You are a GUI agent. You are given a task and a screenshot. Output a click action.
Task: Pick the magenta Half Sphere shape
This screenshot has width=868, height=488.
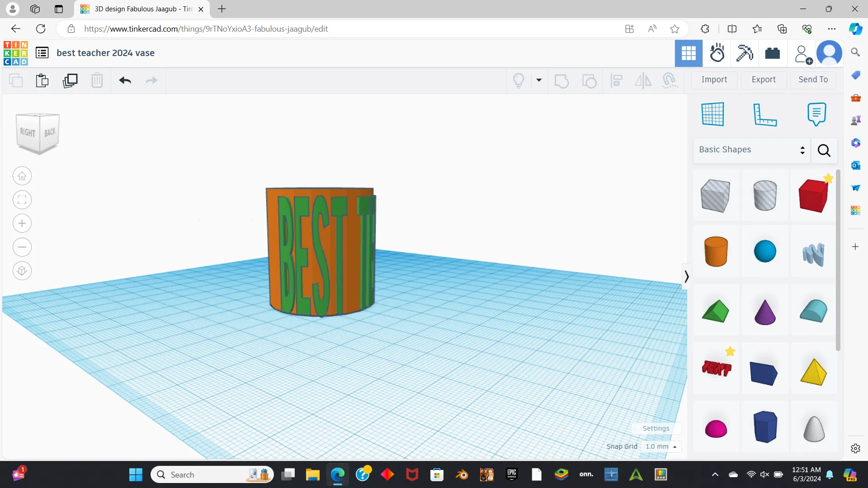(716, 428)
